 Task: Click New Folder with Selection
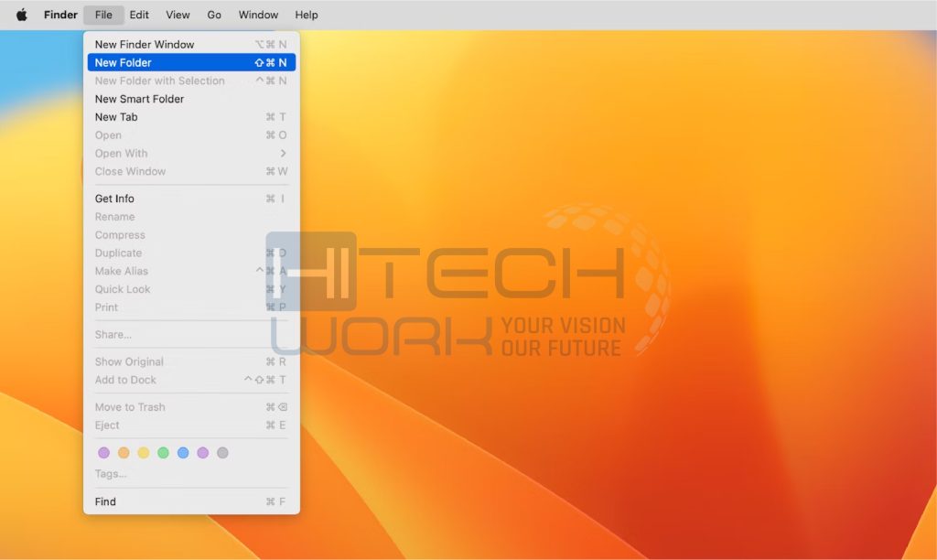coord(191,81)
